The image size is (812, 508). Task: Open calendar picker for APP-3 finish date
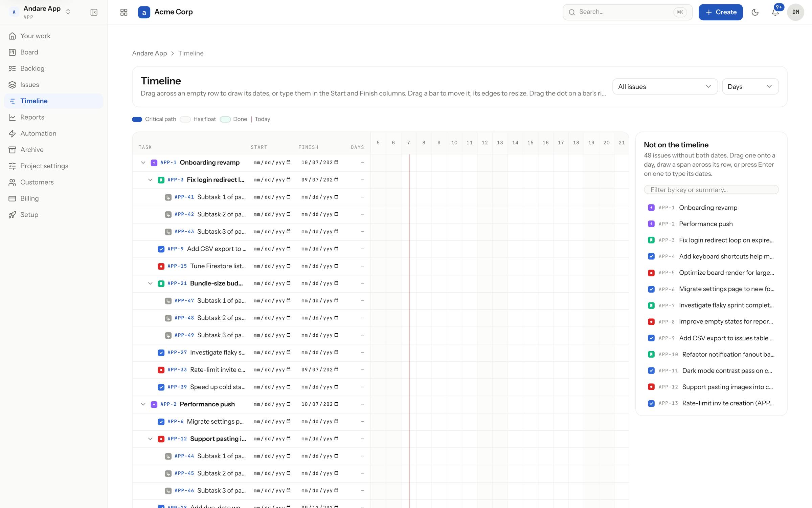pos(336,179)
